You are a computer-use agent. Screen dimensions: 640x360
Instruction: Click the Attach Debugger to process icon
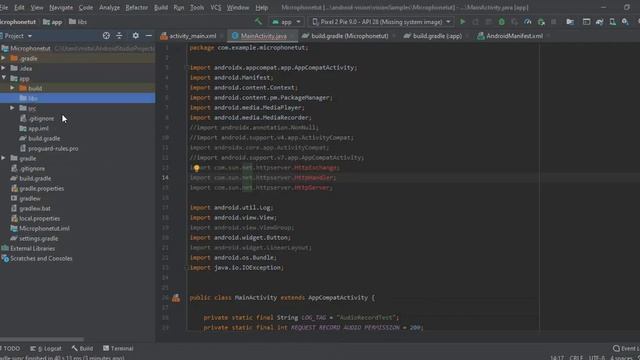[x=541, y=22]
